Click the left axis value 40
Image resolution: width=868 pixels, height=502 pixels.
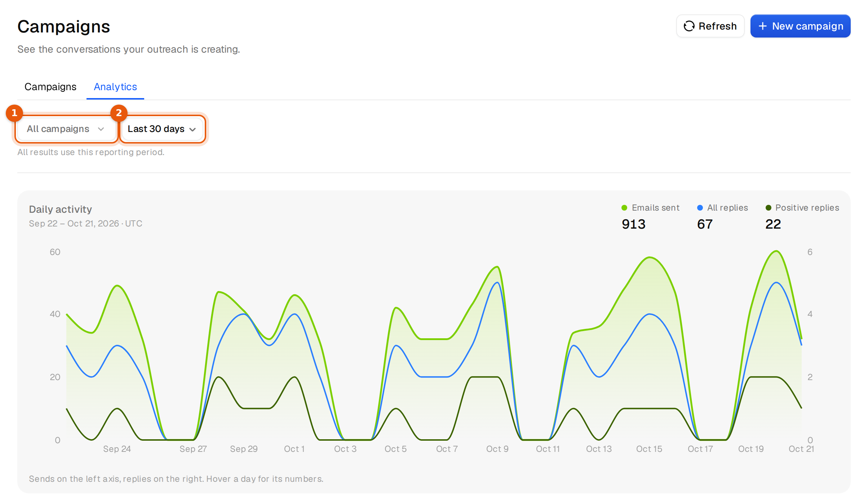tap(55, 314)
